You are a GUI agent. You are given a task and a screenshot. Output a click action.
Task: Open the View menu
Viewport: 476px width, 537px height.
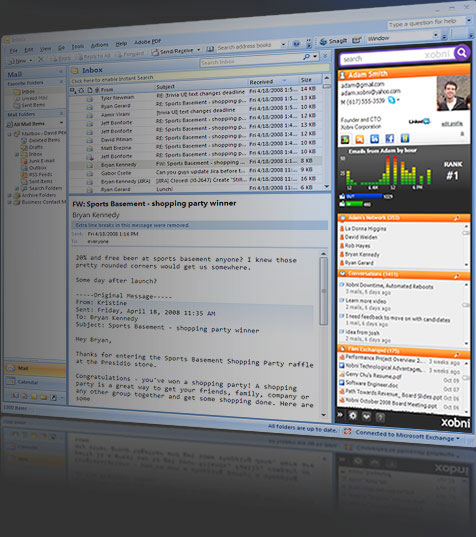click(x=45, y=49)
